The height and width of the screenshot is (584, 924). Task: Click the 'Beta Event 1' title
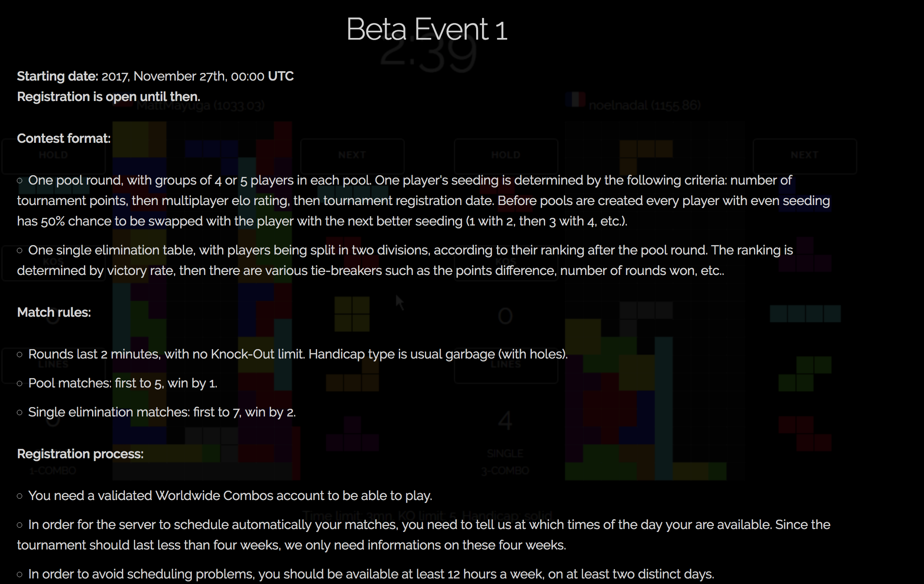pos(427,29)
